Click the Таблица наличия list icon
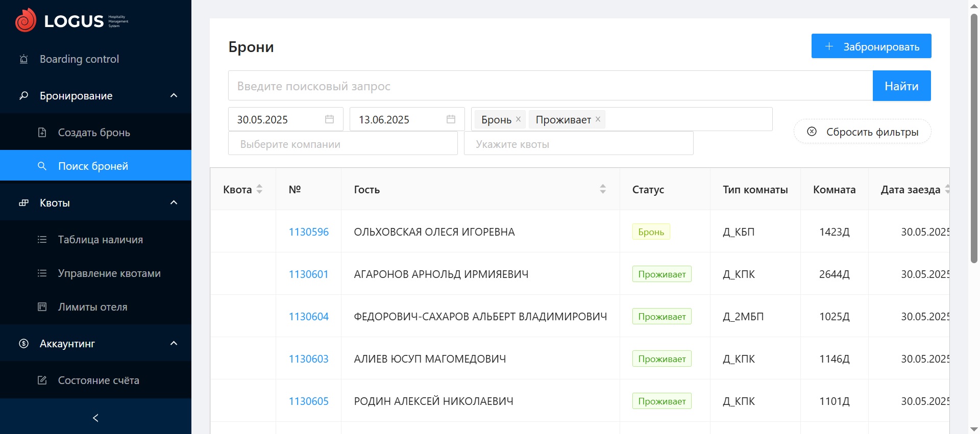The height and width of the screenshot is (434, 980). [x=42, y=240]
